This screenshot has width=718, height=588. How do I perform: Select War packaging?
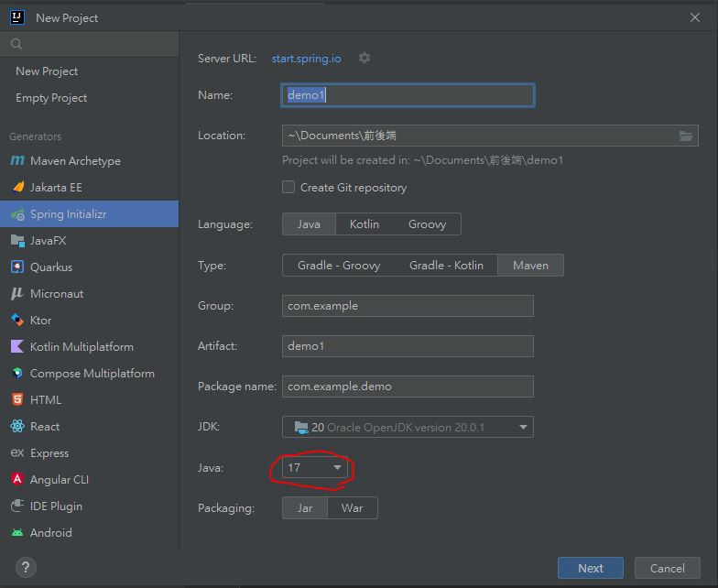click(352, 507)
